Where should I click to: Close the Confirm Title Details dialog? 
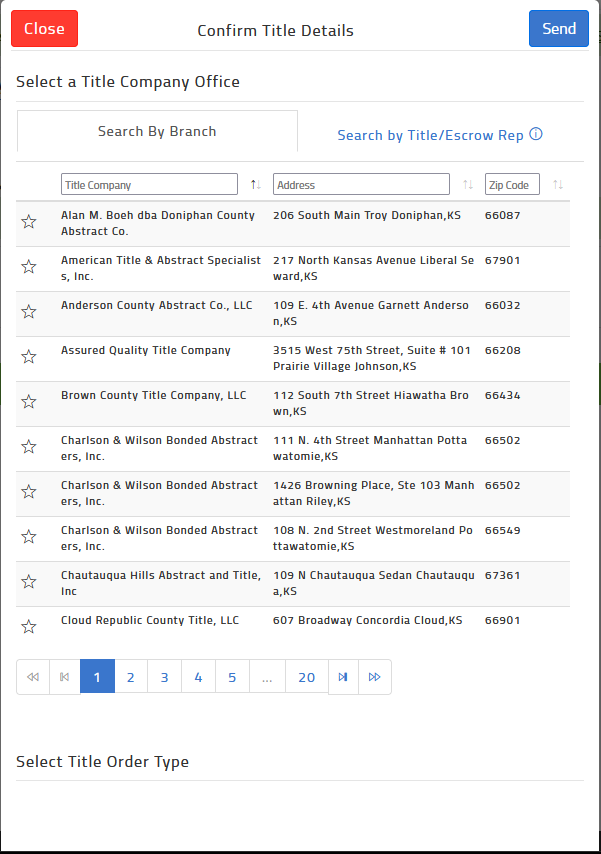[44, 28]
